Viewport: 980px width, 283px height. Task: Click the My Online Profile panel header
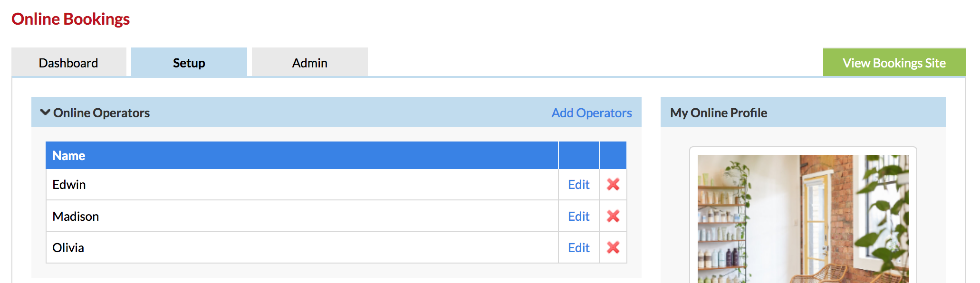[803, 113]
